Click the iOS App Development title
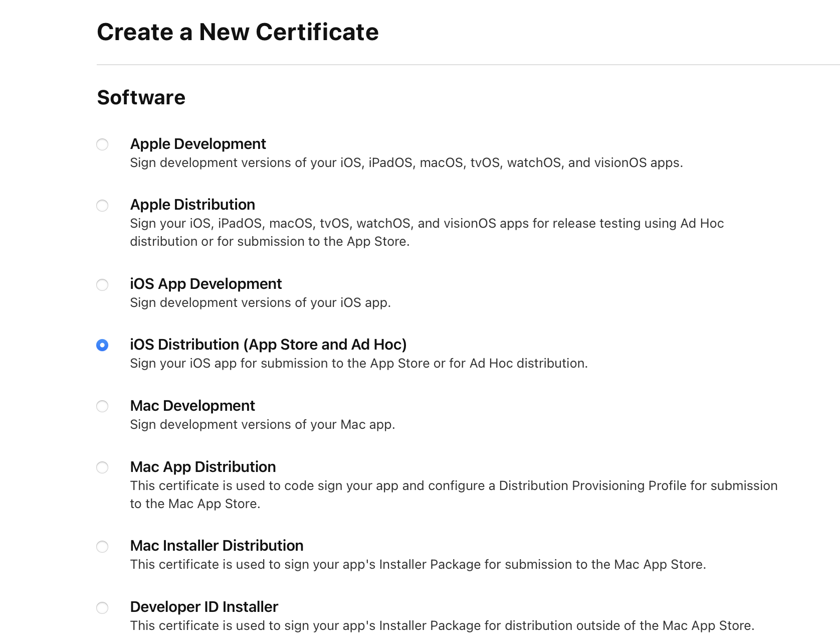The height and width of the screenshot is (644, 840). tap(205, 284)
